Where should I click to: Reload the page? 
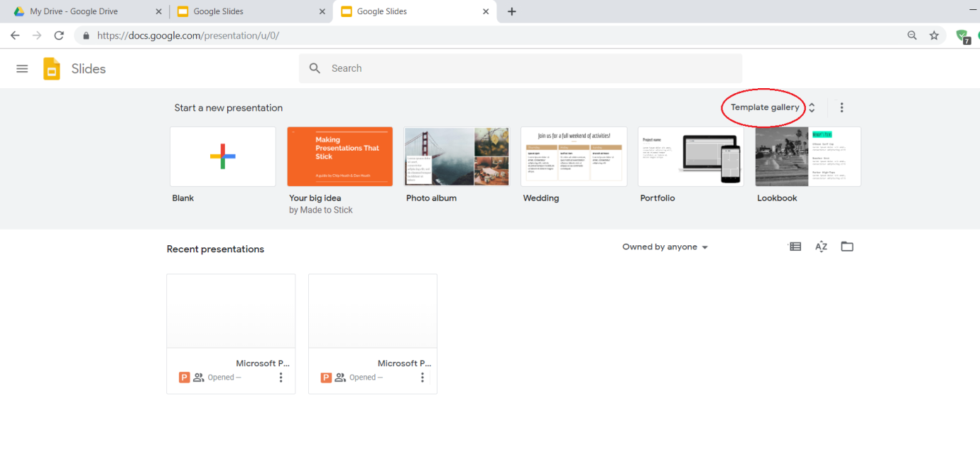pos(59,36)
